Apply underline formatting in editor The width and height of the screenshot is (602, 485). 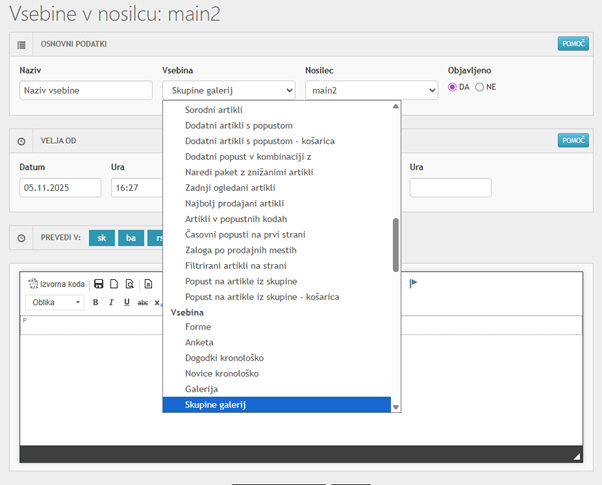click(x=127, y=302)
